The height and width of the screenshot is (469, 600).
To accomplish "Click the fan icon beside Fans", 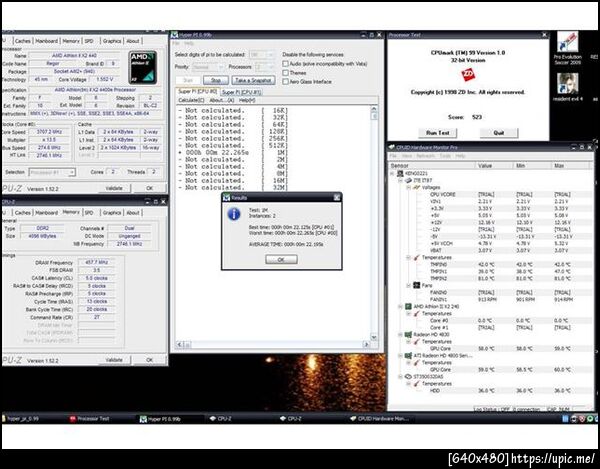I will tap(417, 285).
